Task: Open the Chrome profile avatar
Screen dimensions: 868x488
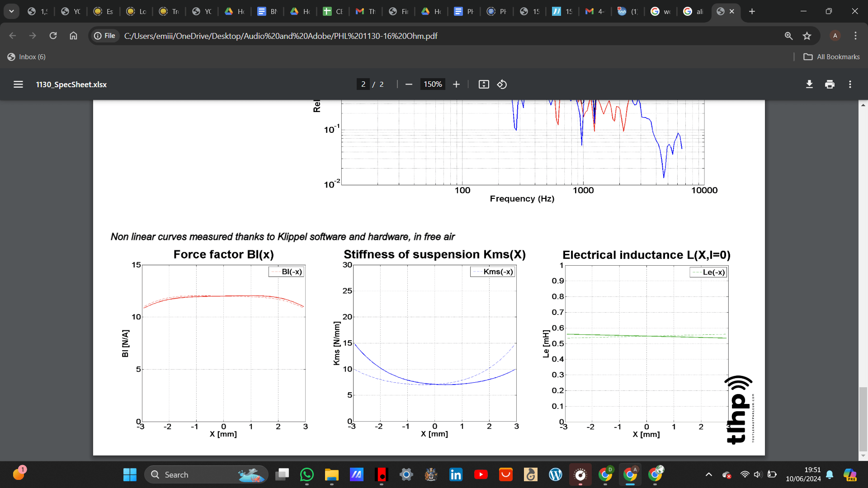Action: pyautogui.click(x=835, y=36)
